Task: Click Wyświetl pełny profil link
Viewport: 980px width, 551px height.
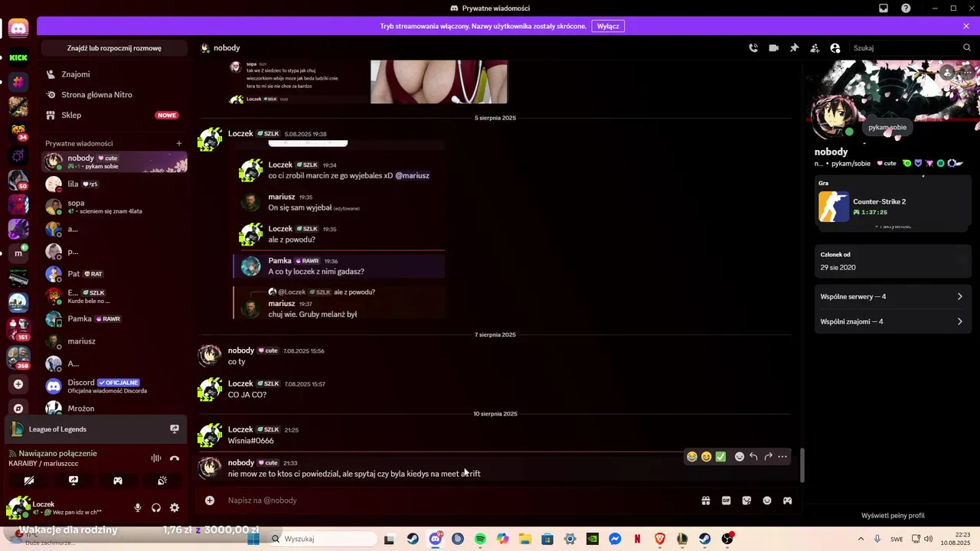Action: [x=893, y=516]
